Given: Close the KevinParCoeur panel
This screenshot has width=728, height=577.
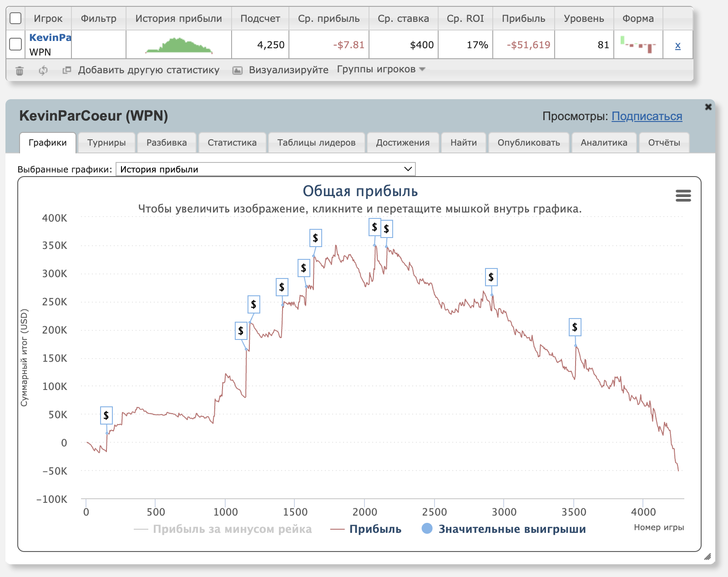Looking at the screenshot, I should click(708, 107).
